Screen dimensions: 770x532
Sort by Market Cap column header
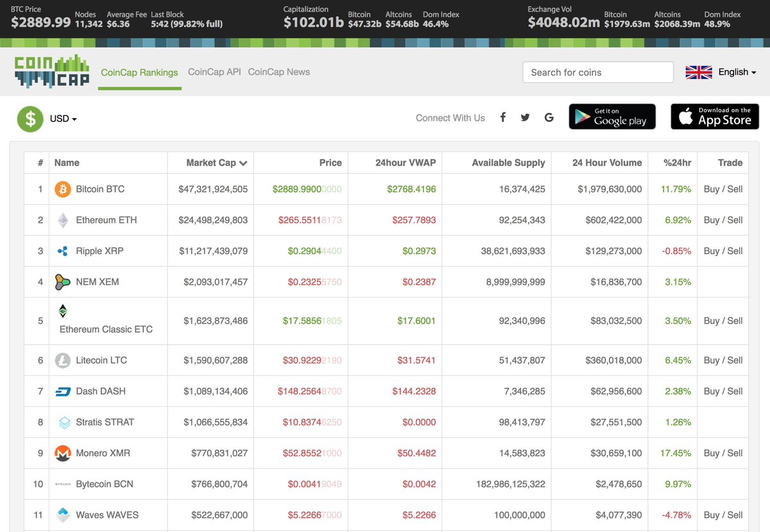pyautogui.click(x=217, y=163)
